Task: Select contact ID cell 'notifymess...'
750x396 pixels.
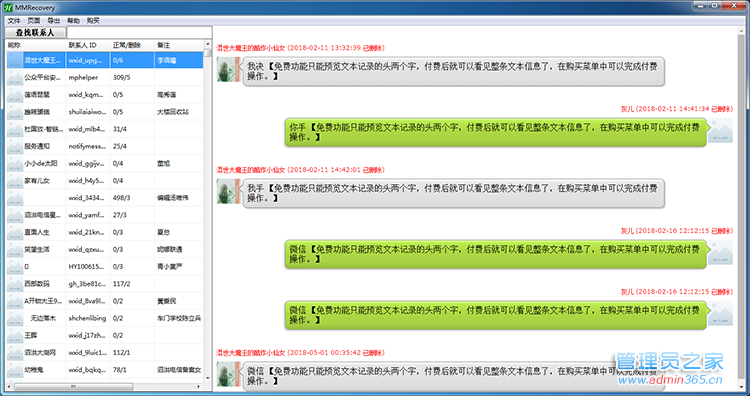Action: (x=87, y=146)
